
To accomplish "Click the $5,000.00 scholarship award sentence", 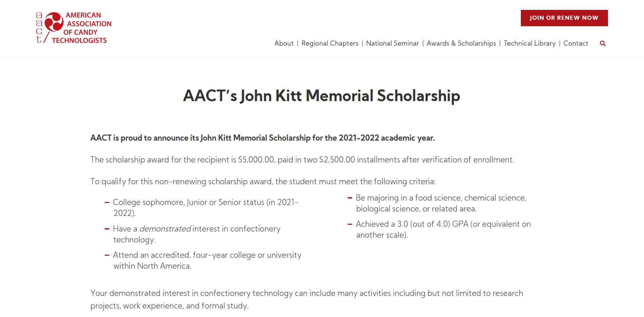I will pyautogui.click(x=302, y=160).
